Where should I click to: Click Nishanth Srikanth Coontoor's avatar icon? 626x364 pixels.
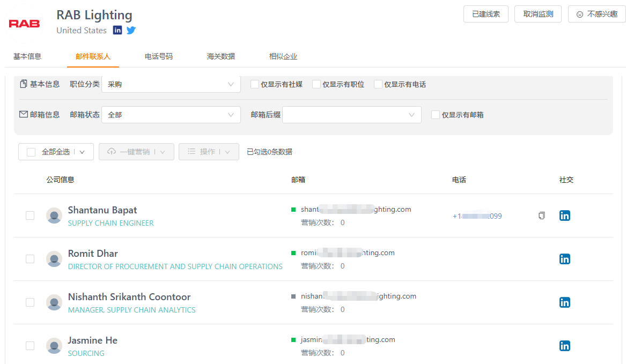(x=54, y=302)
